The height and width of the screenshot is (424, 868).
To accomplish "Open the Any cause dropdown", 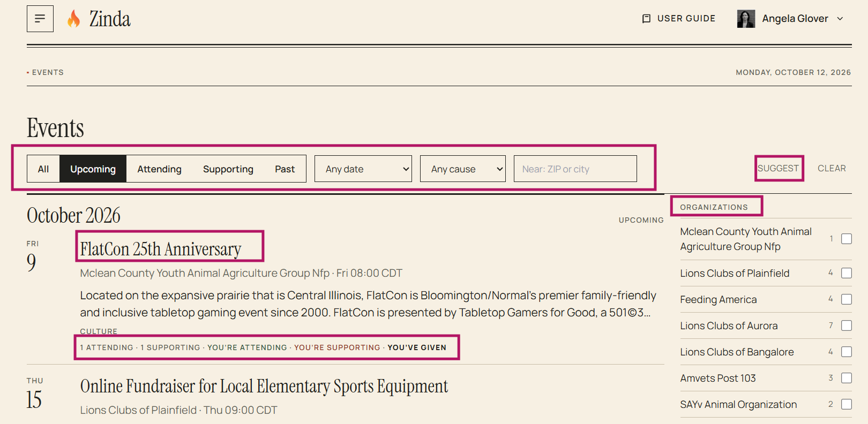I will pyautogui.click(x=463, y=169).
